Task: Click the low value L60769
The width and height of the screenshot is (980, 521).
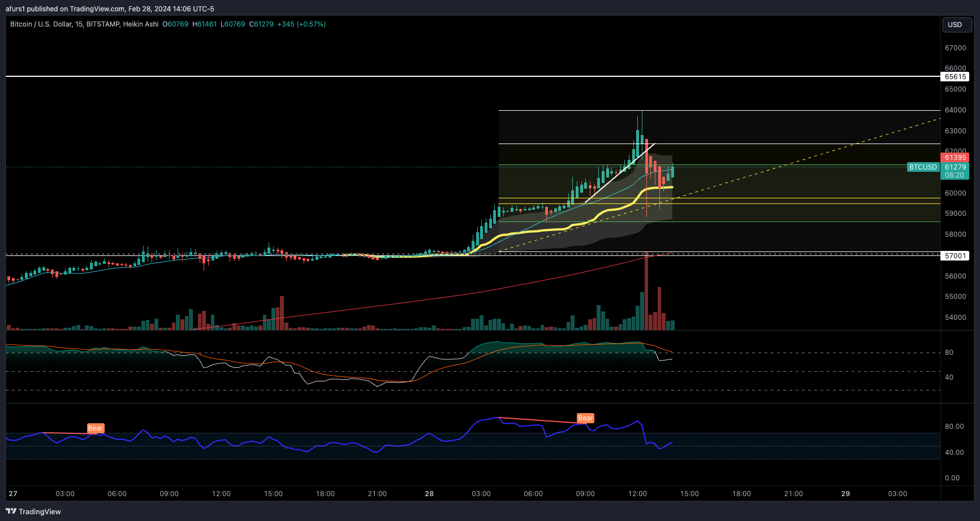Action: pyautogui.click(x=233, y=24)
